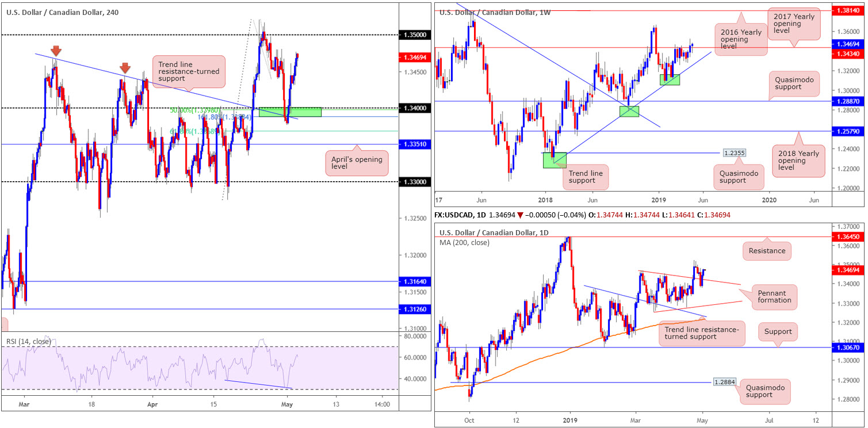868x428 pixels.
Task: Click the 'May' date label on the 240 chart
Action: [x=288, y=404]
